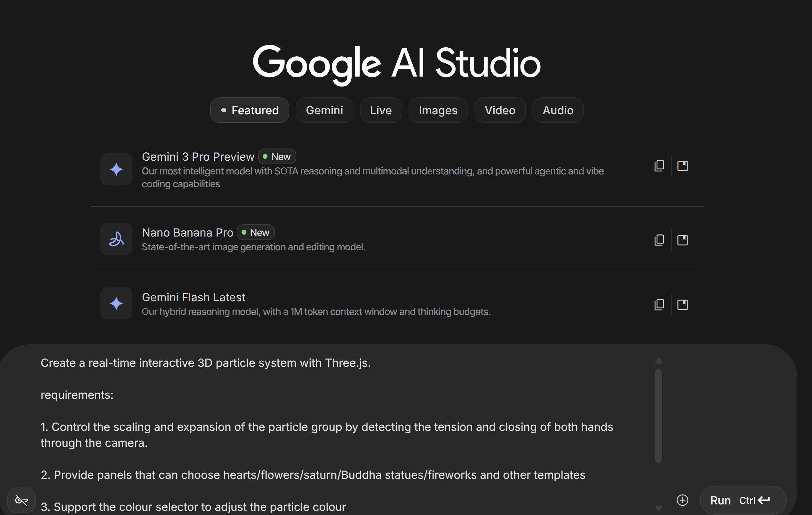The width and height of the screenshot is (812, 515).
Task: Open Gemini 3 Pro Preview details icon
Action: click(x=682, y=166)
